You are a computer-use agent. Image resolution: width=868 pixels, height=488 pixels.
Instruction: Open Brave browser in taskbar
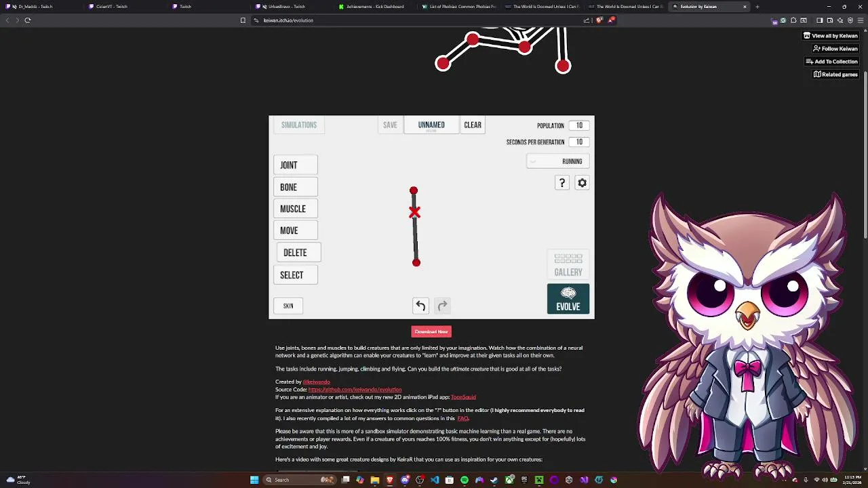pyautogui.click(x=389, y=480)
